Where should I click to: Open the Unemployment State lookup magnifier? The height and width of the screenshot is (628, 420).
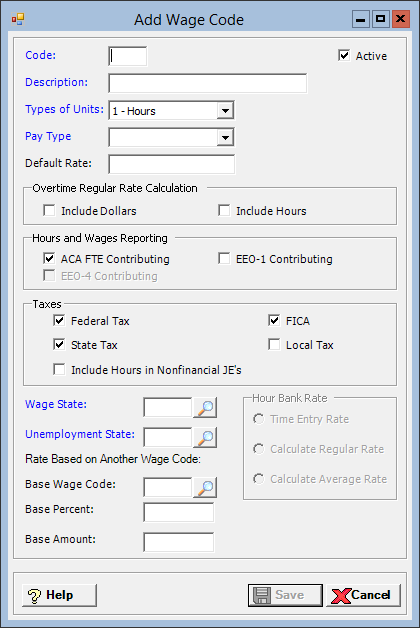pyautogui.click(x=205, y=437)
